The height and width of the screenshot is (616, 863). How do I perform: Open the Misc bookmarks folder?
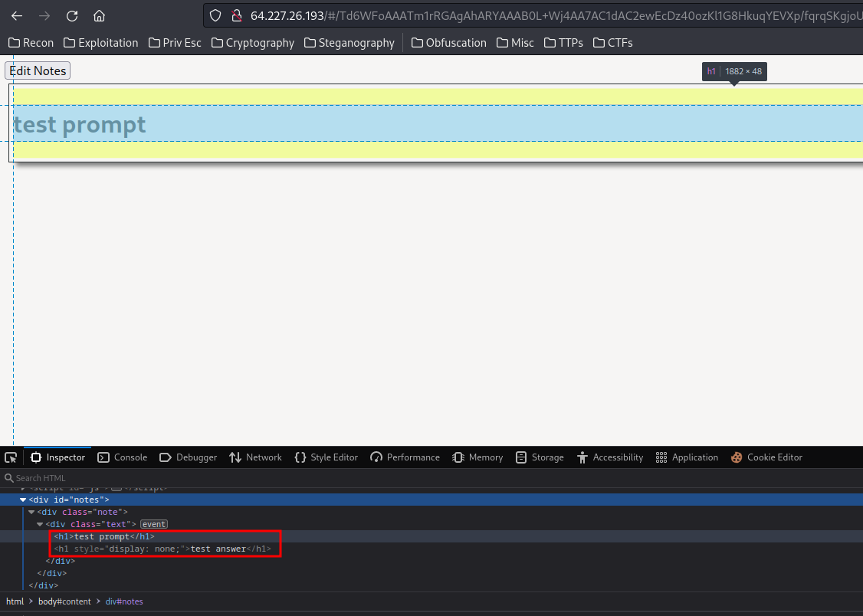pos(515,43)
